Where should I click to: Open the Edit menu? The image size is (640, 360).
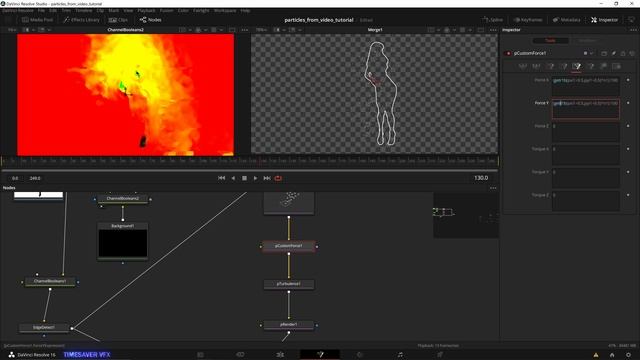(53, 11)
